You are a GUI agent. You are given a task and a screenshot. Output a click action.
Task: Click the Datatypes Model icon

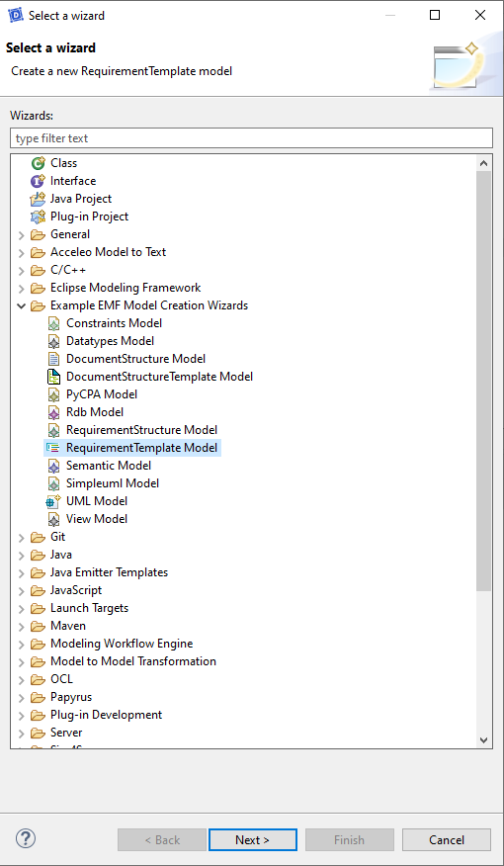(x=53, y=341)
